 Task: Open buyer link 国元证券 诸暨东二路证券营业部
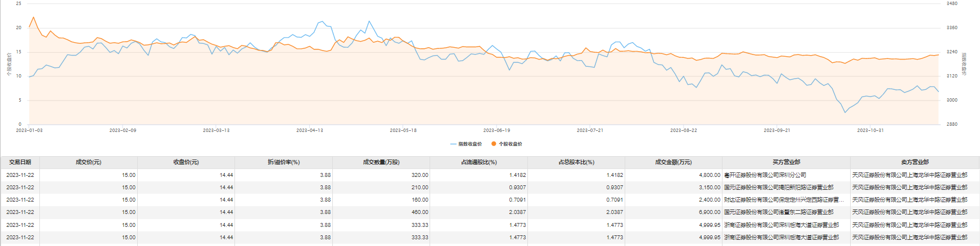pyautogui.click(x=778, y=212)
